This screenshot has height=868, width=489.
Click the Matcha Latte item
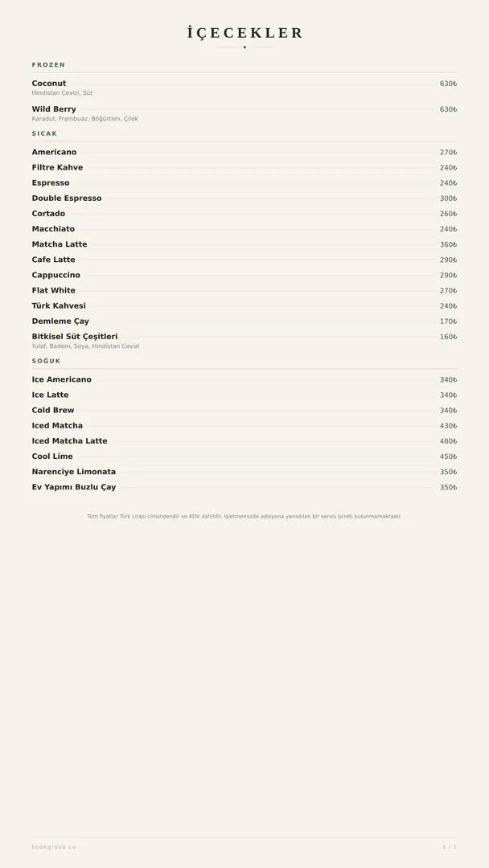pos(244,244)
